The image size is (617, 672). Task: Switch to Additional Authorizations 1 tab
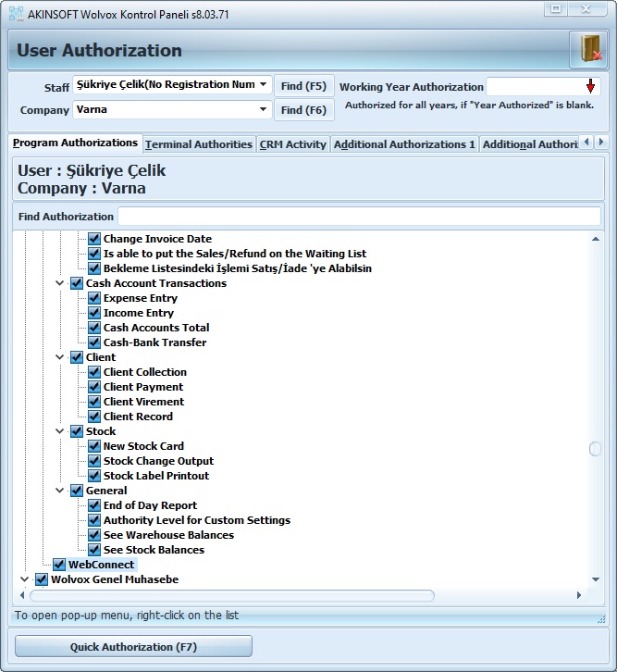point(404,144)
